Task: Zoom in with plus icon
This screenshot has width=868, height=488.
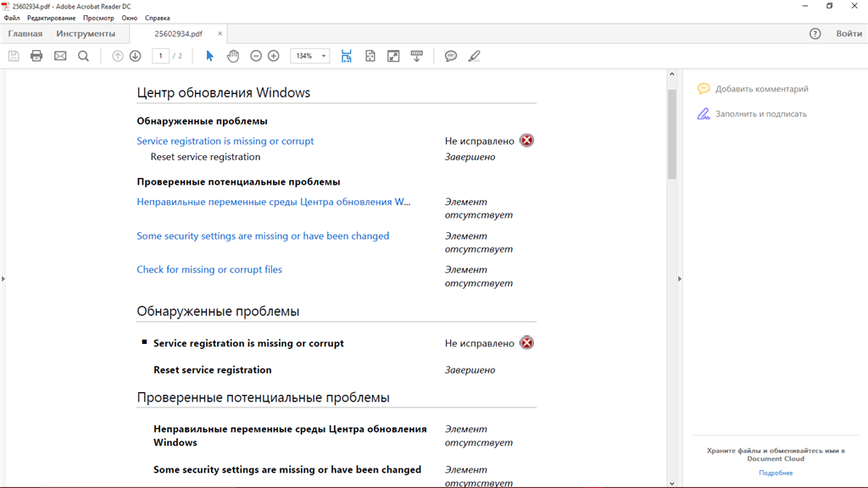Action: pyautogui.click(x=274, y=56)
